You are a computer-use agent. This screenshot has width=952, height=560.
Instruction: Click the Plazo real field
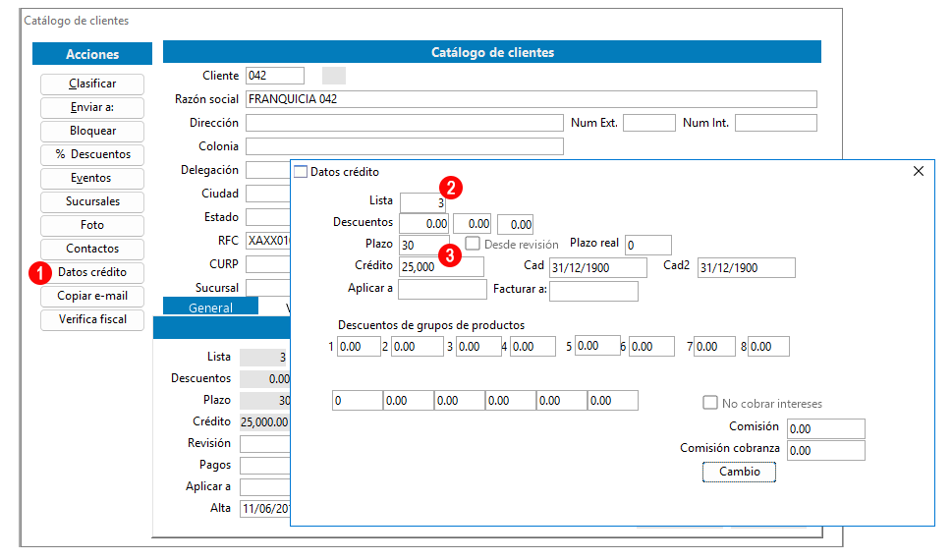click(648, 245)
